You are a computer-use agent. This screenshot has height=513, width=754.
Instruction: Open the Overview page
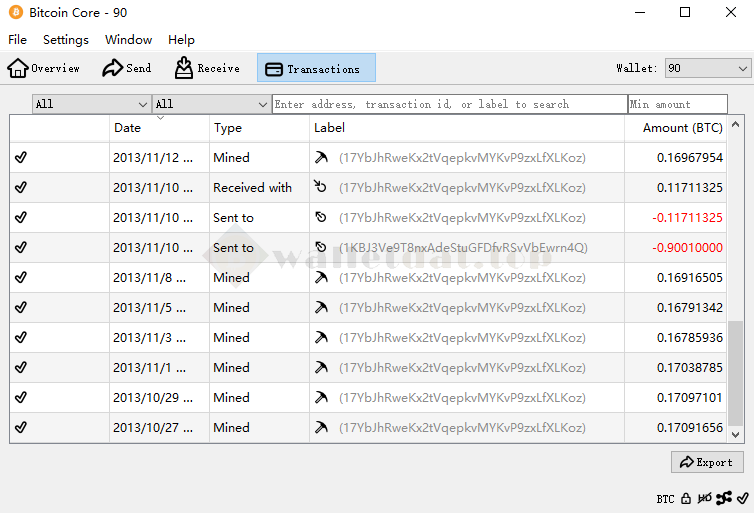tap(43, 68)
